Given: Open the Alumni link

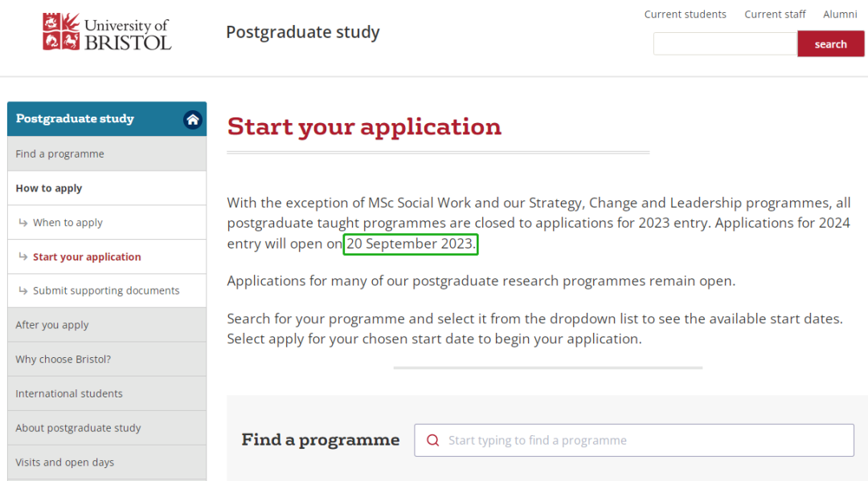Looking at the screenshot, I should pyautogui.click(x=840, y=14).
